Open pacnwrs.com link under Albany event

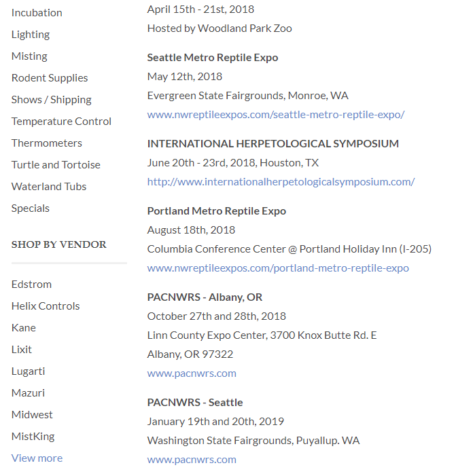coord(192,373)
